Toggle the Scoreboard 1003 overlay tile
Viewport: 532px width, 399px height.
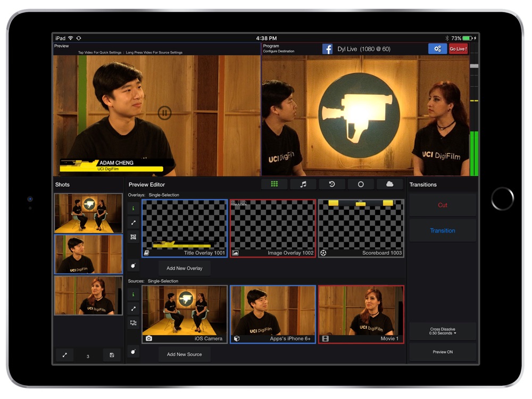coord(361,228)
